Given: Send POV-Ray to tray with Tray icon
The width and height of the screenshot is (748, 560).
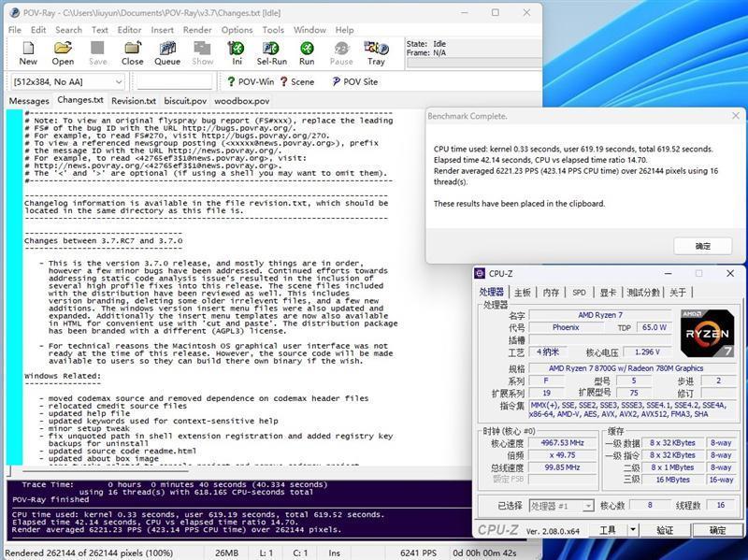Looking at the screenshot, I should coord(375,51).
